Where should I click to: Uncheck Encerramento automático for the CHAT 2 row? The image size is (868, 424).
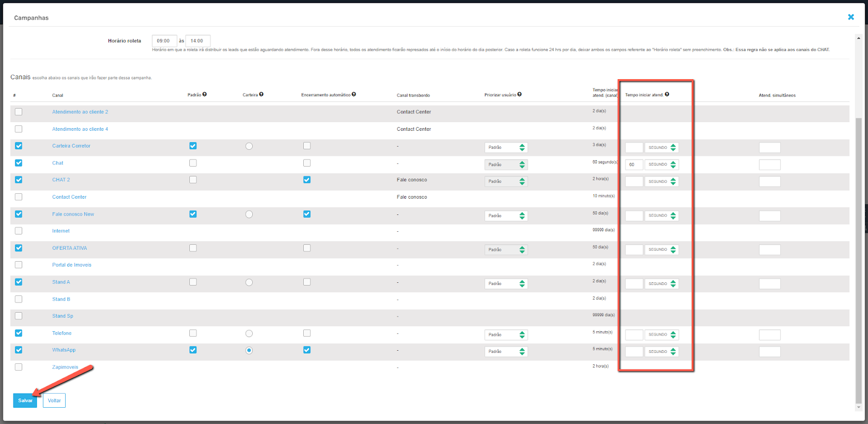(x=307, y=180)
